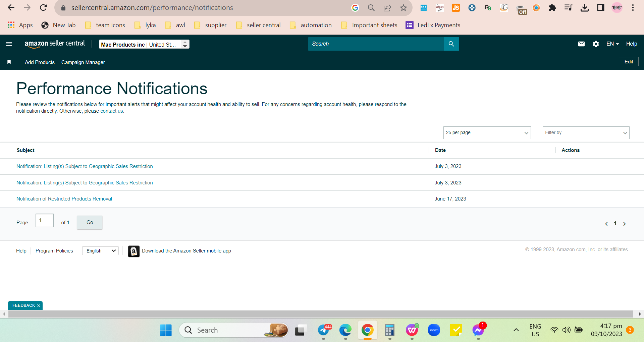Open Notification of Restricted Products Removal
This screenshot has width=644, height=342.
pos(64,199)
